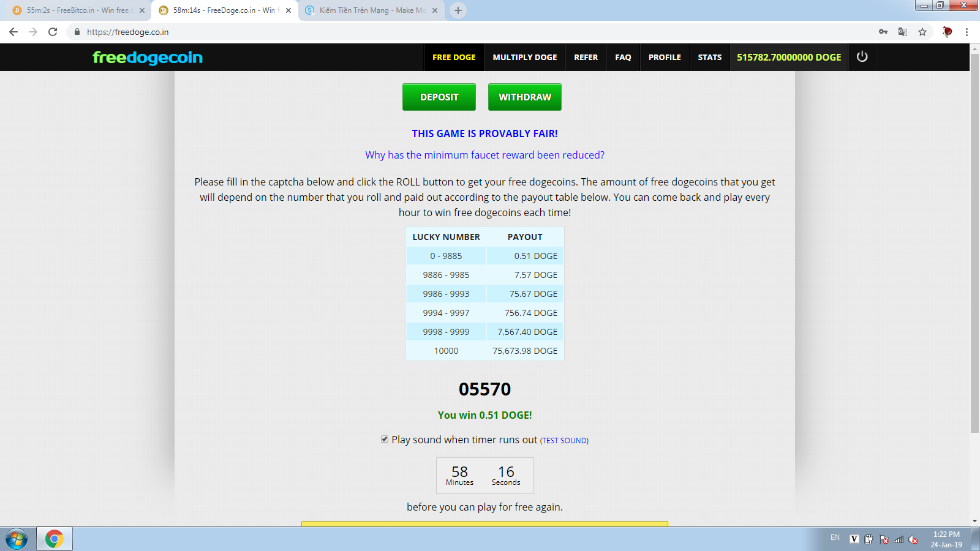
Task: Bookmark this page with the star
Action: [x=922, y=32]
